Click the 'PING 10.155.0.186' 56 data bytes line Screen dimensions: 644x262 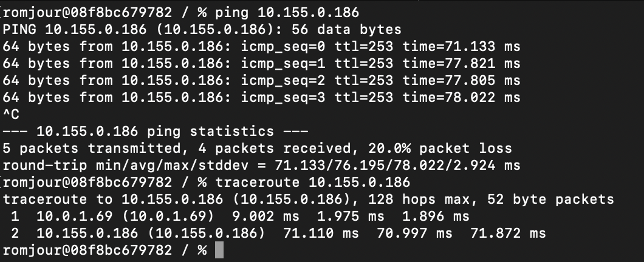point(202,30)
